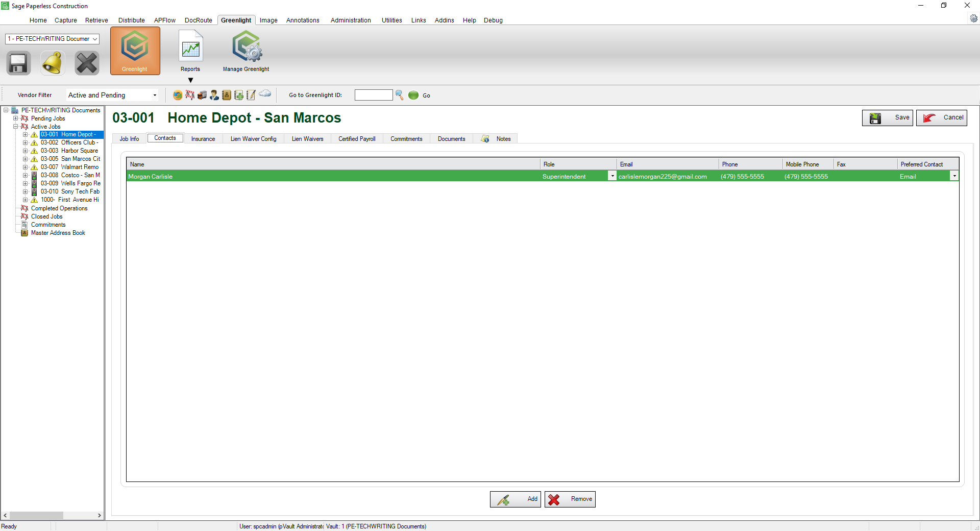
Task: Click the person contact toolbar icon
Action: (214, 95)
